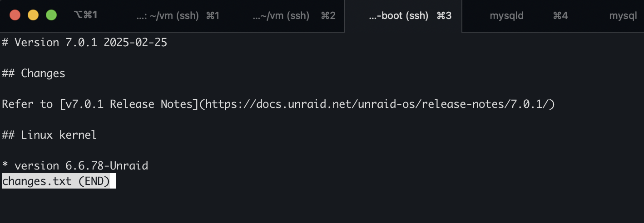Click the '## Linux kernel' heading
Viewport: 644px width, 223px height.
(49, 135)
